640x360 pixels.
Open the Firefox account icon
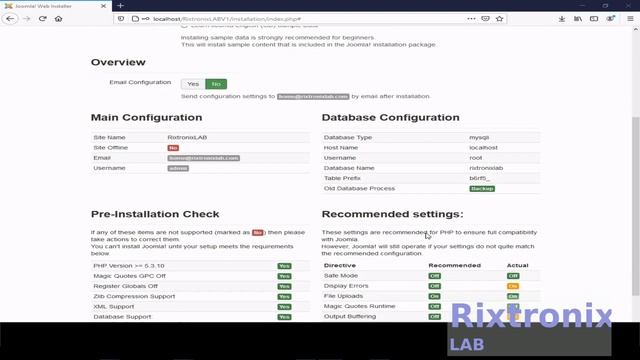pyautogui.click(x=610, y=19)
